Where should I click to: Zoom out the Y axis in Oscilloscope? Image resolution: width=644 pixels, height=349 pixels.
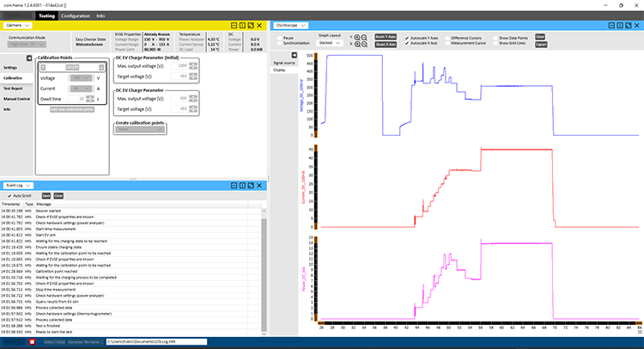tap(364, 38)
